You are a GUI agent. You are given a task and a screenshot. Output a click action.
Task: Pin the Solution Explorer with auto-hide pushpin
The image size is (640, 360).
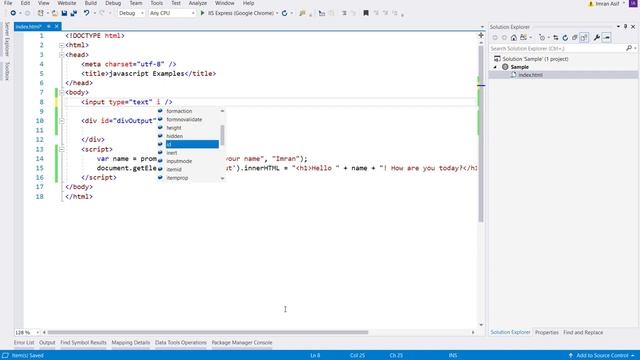(625, 27)
